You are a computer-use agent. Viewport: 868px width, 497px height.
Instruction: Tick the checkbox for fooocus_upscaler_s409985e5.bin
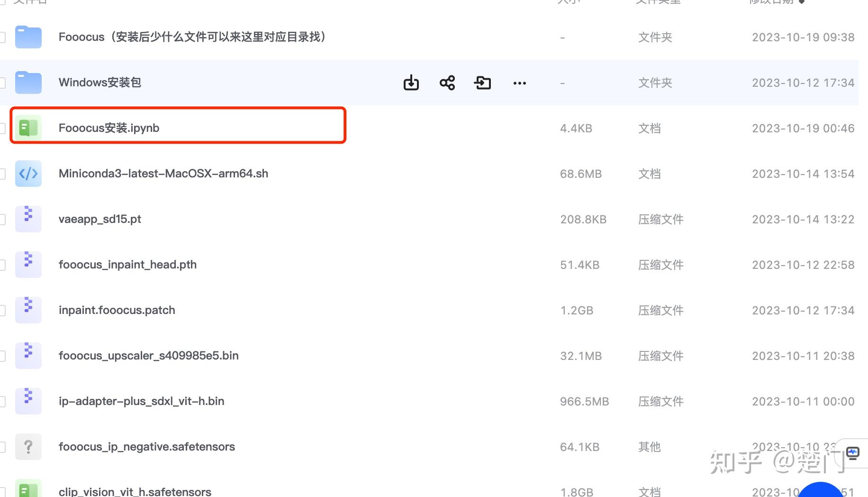pyautogui.click(x=2, y=356)
